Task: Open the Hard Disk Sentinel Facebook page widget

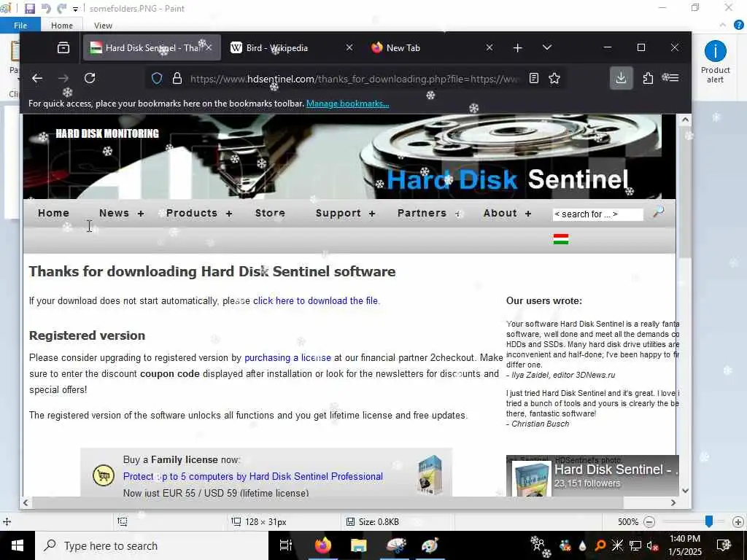Action: [x=592, y=476]
